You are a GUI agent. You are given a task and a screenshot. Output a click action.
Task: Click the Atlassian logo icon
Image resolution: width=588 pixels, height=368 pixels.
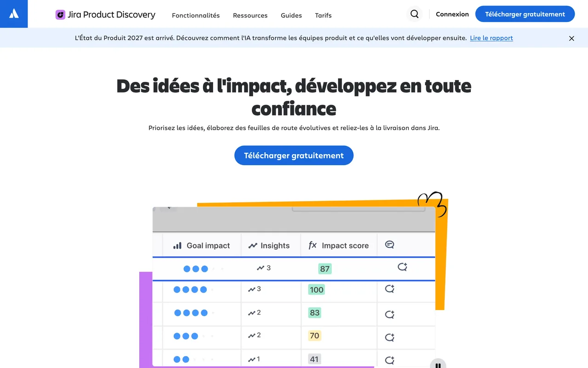14,14
